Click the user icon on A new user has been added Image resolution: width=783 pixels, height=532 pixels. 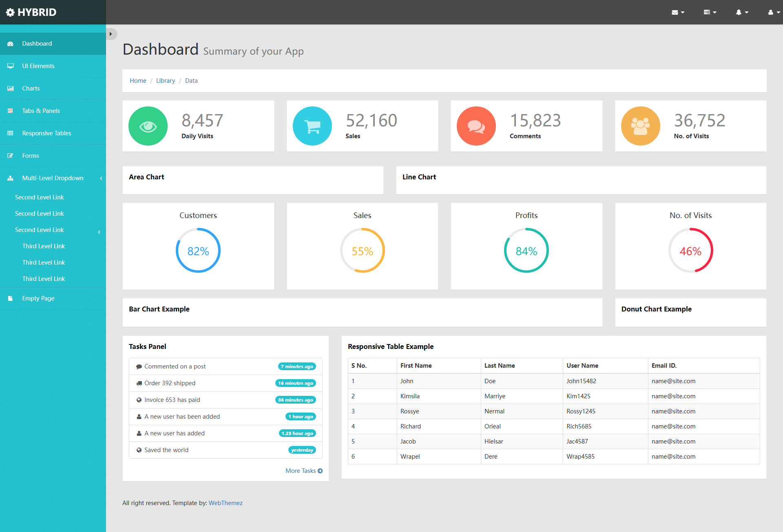tap(139, 417)
